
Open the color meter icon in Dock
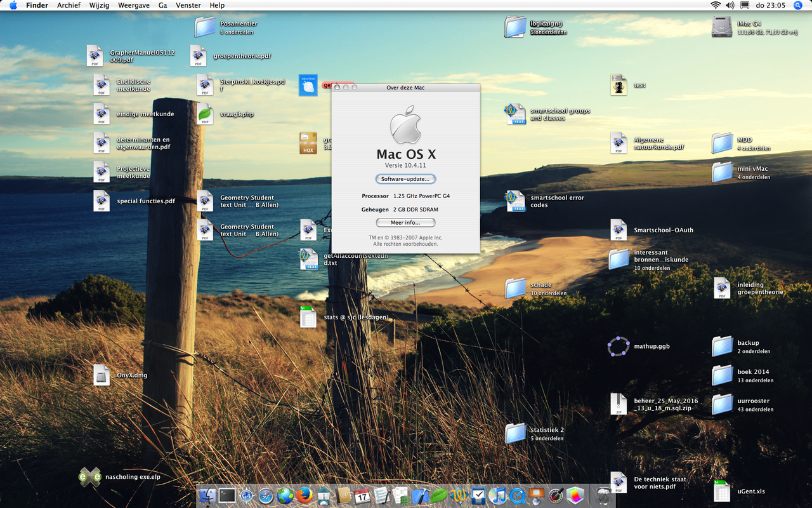(556, 496)
